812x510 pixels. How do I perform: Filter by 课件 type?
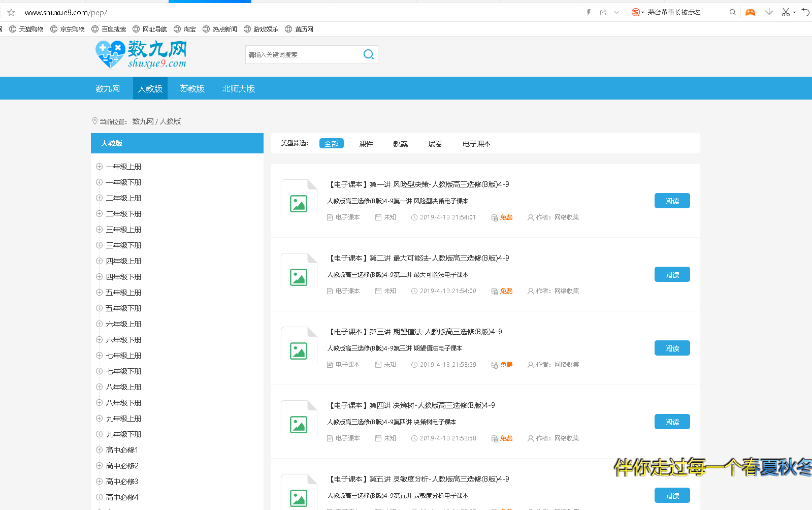366,144
